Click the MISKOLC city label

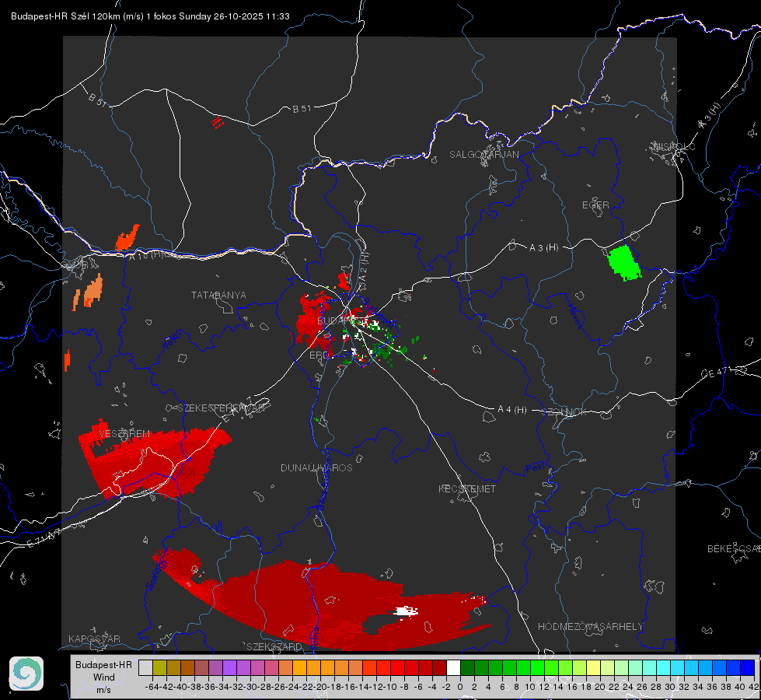tap(675, 146)
